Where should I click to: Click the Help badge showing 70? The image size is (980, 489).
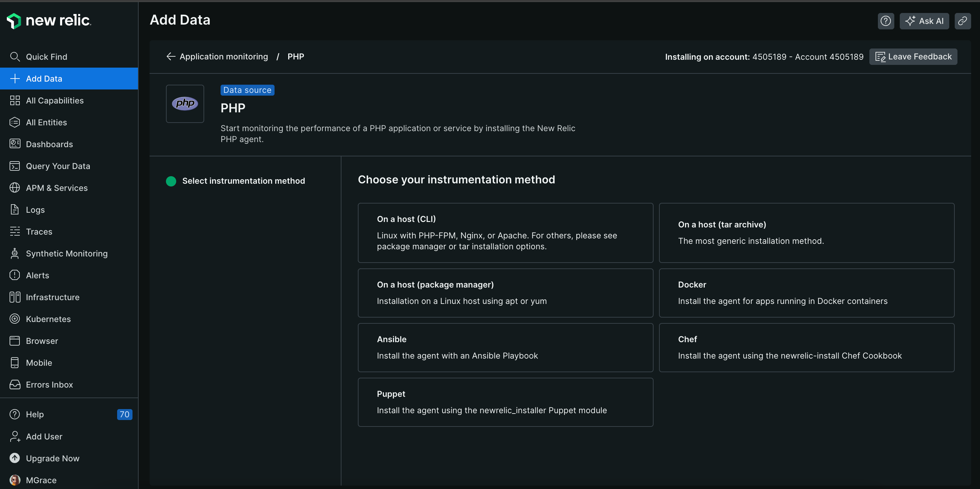pyautogui.click(x=124, y=414)
